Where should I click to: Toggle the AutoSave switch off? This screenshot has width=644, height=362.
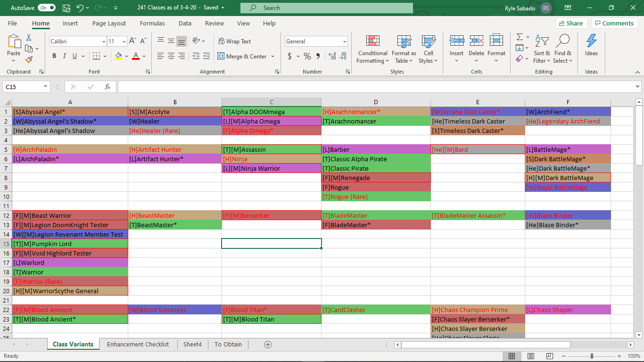click(46, 8)
